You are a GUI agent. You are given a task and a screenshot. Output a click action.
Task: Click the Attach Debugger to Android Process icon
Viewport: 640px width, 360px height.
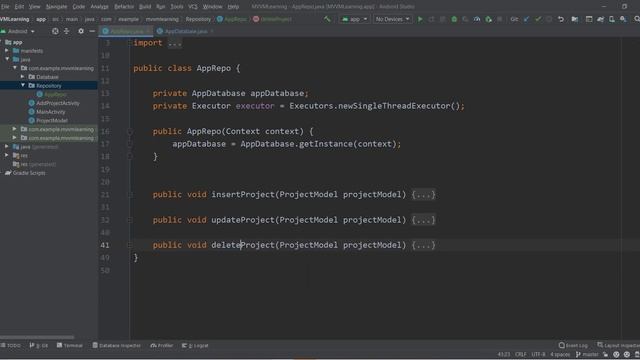click(x=488, y=19)
